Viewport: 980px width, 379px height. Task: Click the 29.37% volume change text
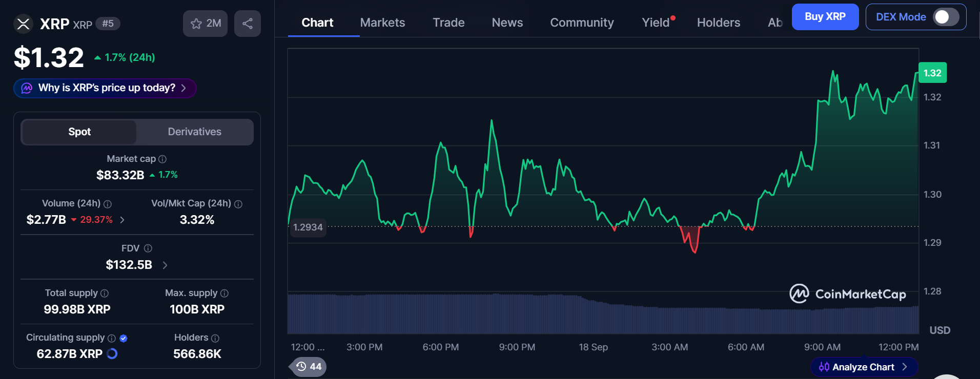click(x=96, y=220)
